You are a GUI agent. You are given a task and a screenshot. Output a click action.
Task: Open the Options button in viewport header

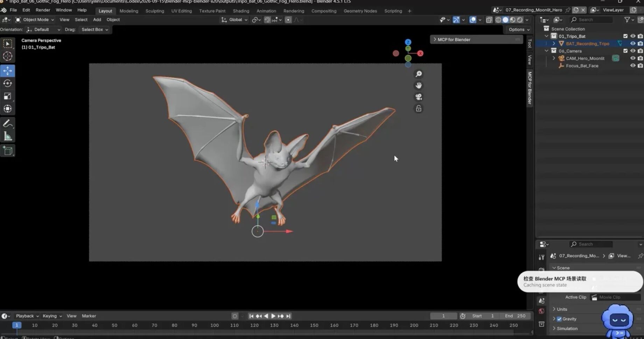point(519,29)
